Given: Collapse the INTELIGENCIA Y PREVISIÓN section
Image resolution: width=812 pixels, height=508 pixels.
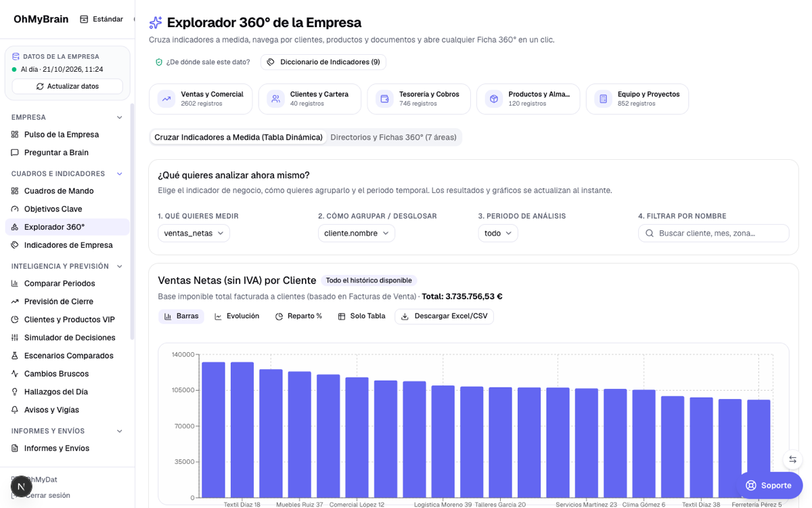Looking at the screenshot, I should click(120, 267).
